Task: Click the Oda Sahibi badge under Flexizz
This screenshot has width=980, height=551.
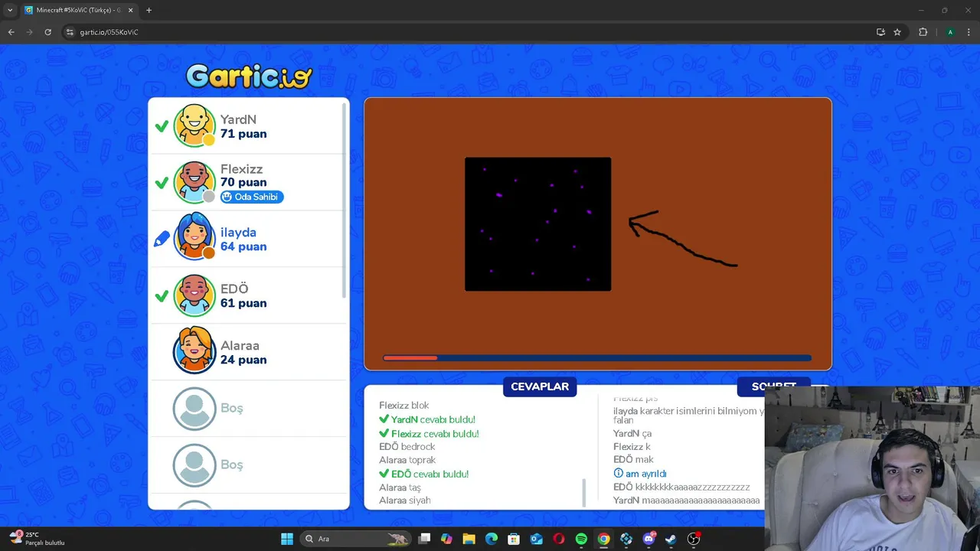Action: coord(252,197)
